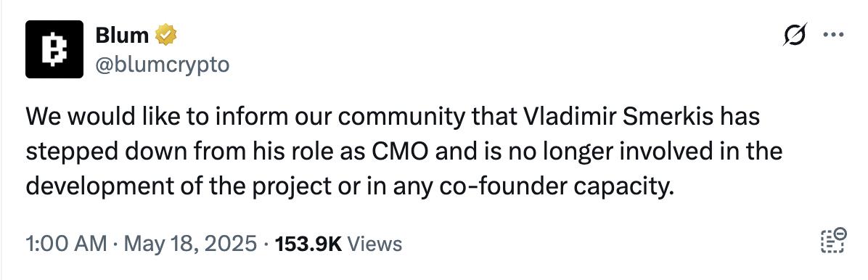
Task: Click the 153.9K view count
Action: [x=309, y=243]
